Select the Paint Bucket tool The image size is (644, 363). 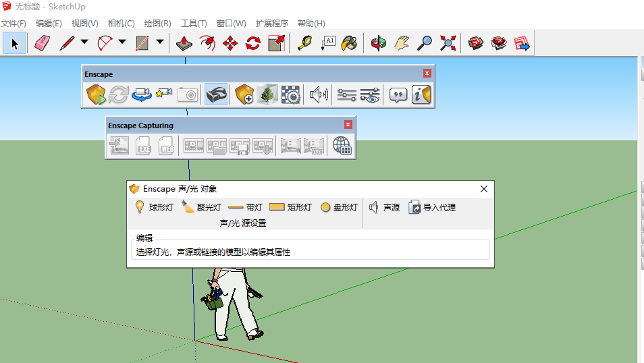[x=349, y=44]
